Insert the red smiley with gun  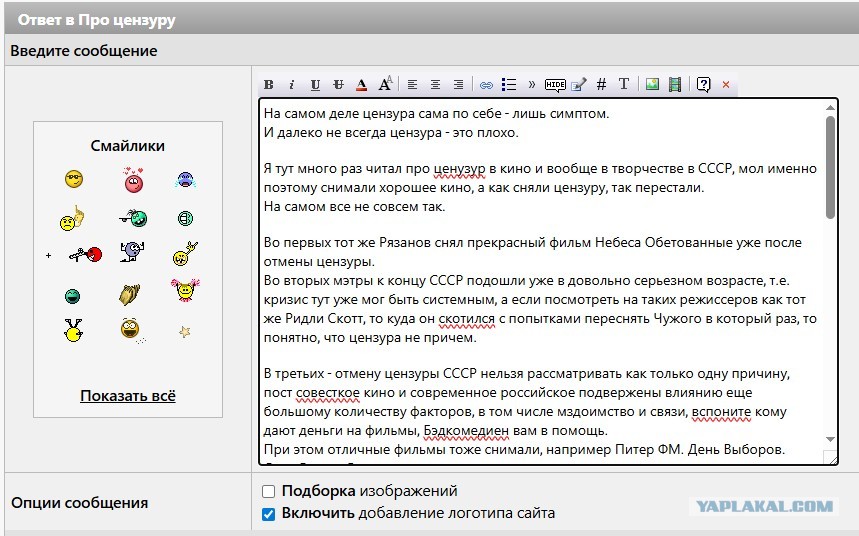(x=85, y=254)
